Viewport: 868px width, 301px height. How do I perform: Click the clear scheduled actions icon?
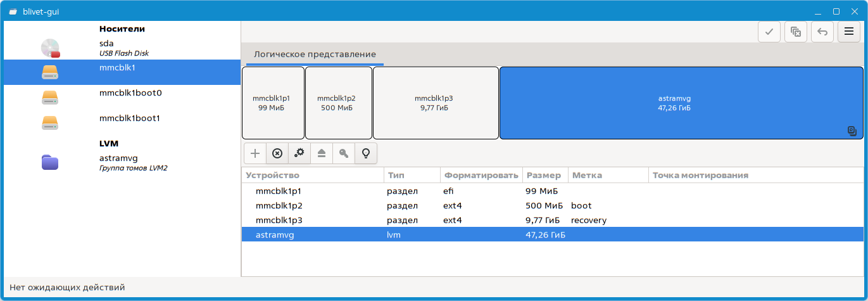click(796, 32)
